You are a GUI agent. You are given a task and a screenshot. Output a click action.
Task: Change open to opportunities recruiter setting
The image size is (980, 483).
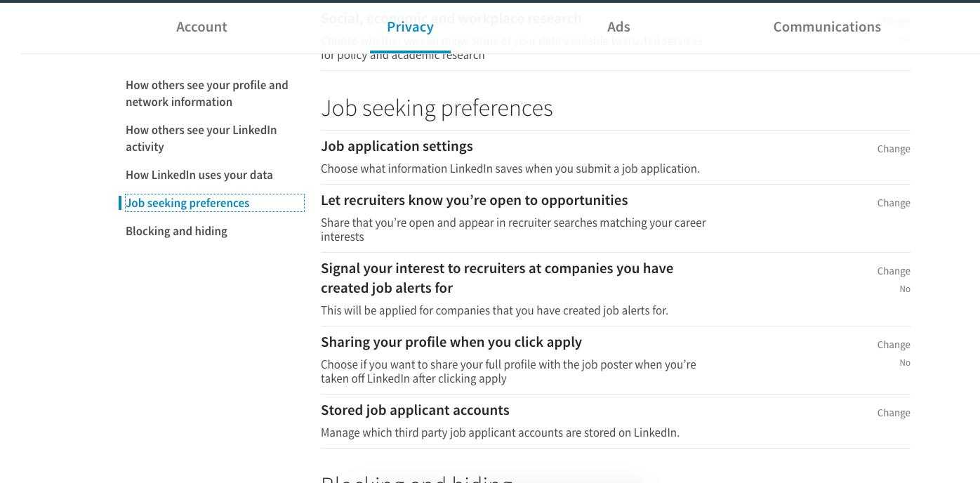coord(894,203)
